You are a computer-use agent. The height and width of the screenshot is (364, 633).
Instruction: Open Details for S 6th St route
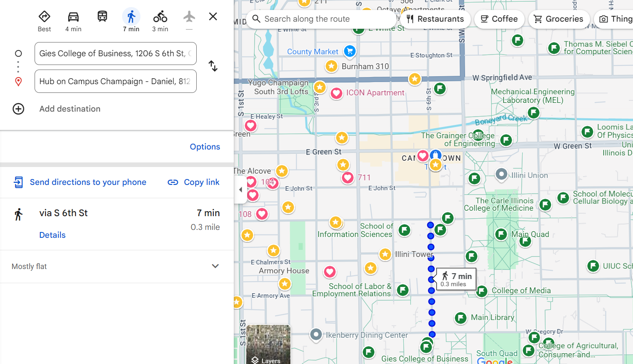click(53, 235)
